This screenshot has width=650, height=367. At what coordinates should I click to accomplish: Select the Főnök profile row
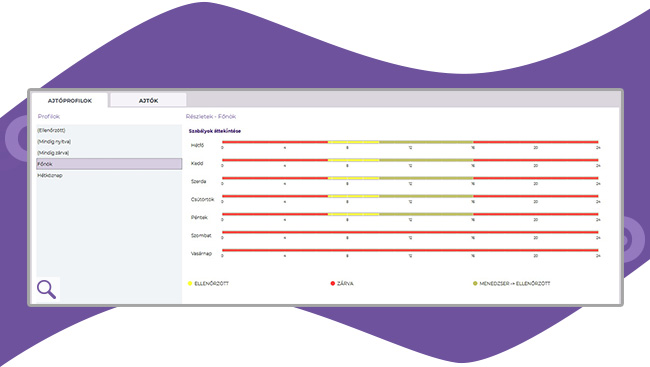click(109, 164)
